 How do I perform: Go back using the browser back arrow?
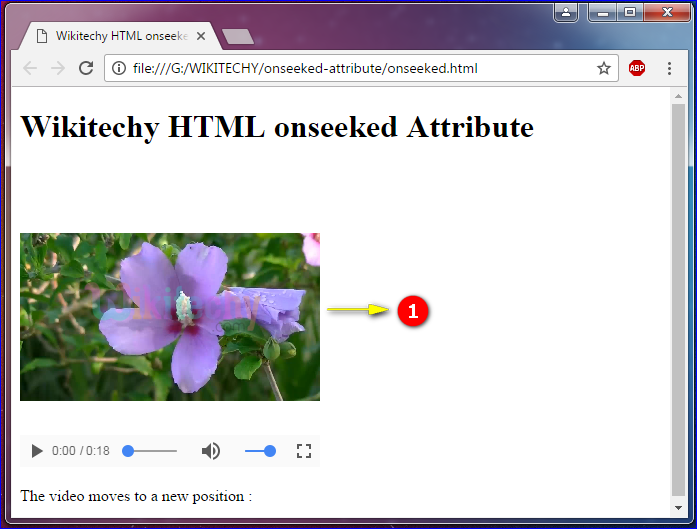[30, 69]
